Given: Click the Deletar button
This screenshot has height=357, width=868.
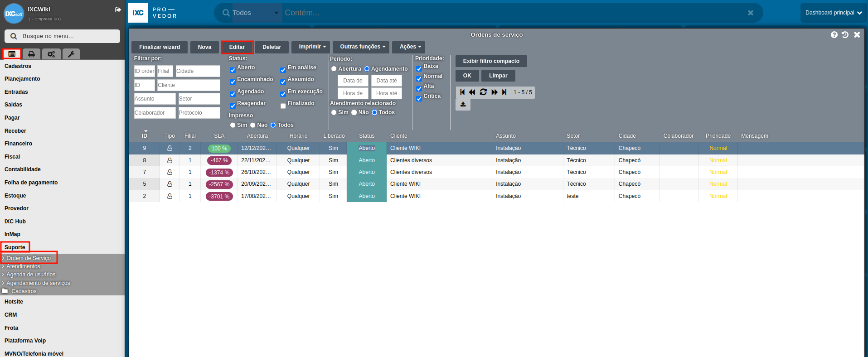Looking at the screenshot, I should (272, 47).
